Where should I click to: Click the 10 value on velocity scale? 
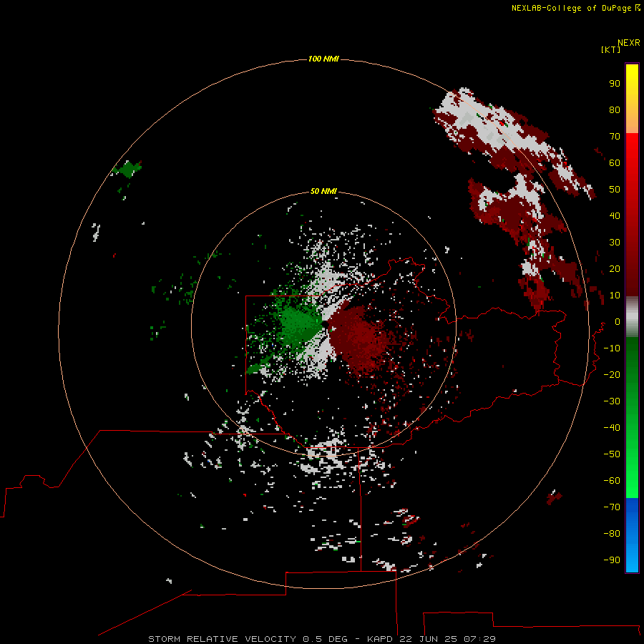pos(615,296)
